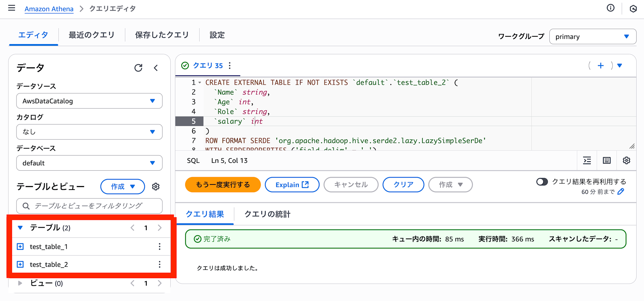644x301 pixels.
Task: Collapse the Data side panel
Action: [156, 68]
